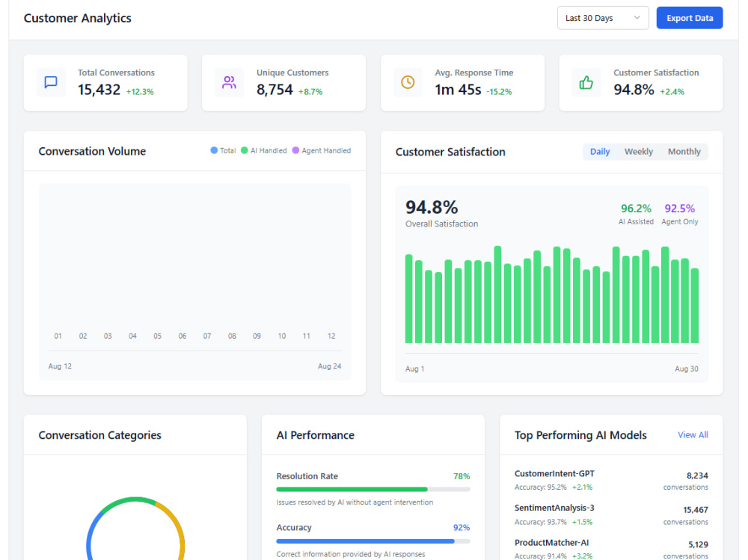Toggle the Agent Handled legend series
748x560 pixels.
[x=322, y=151]
